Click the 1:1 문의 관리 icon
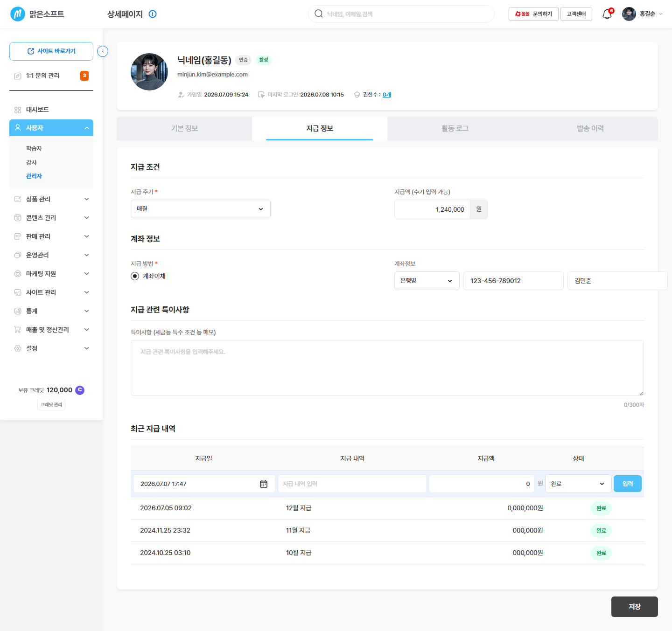 click(x=18, y=76)
